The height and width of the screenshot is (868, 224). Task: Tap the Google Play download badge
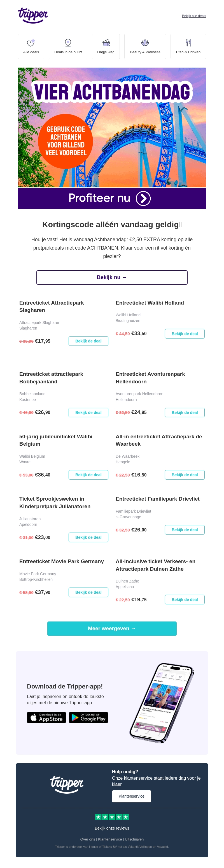pyautogui.click(x=88, y=717)
